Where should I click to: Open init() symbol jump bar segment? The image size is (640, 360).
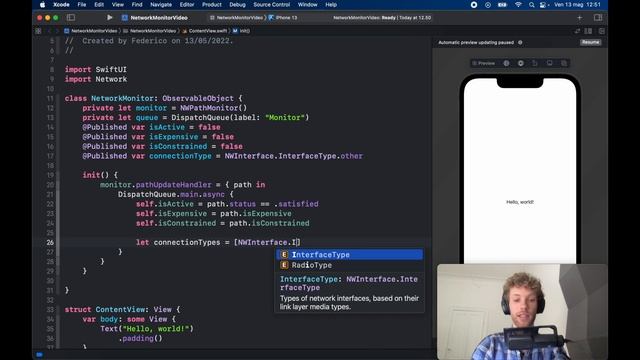[242, 31]
